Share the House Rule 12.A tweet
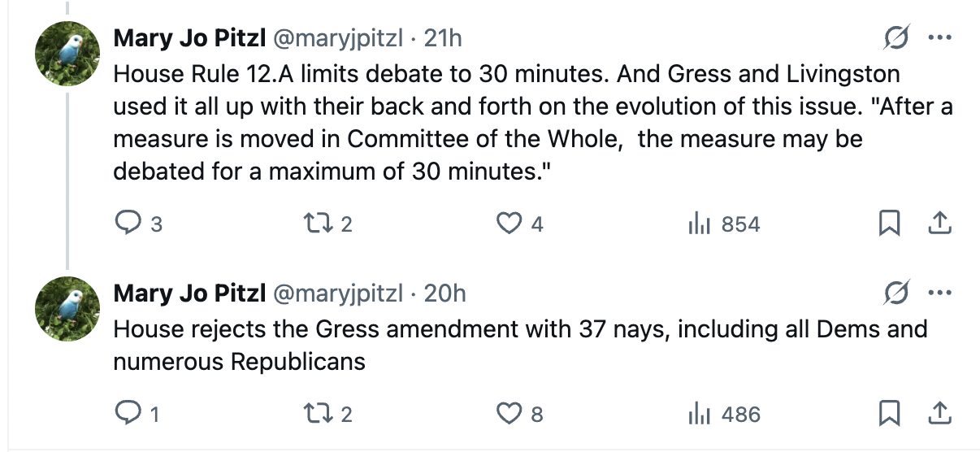 [x=939, y=224]
